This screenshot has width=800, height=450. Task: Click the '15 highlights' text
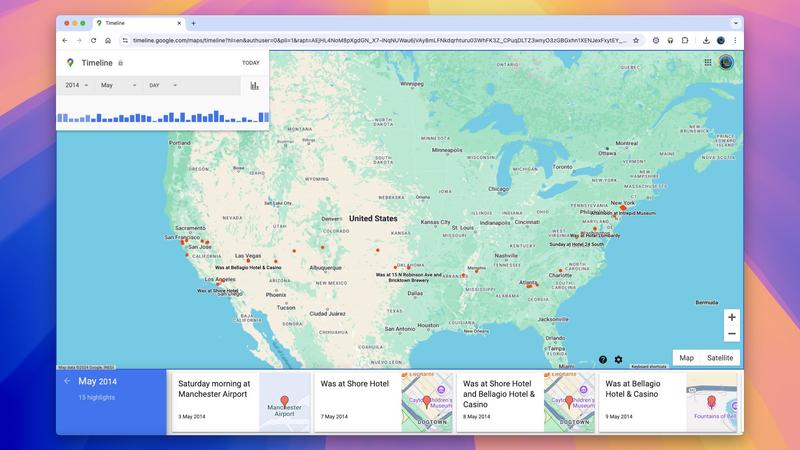click(x=96, y=397)
